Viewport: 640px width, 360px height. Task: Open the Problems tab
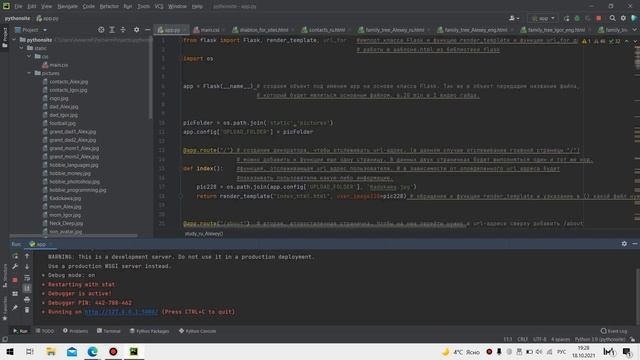tap(76, 331)
